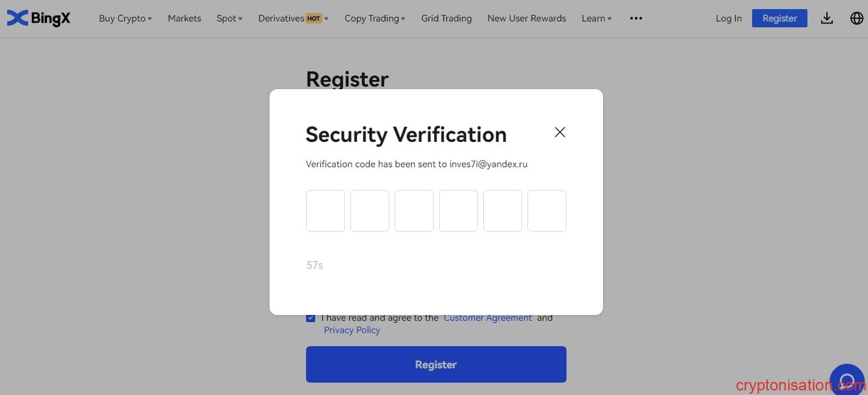868x395 pixels.
Task: Open the download app icon
Action: click(827, 18)
